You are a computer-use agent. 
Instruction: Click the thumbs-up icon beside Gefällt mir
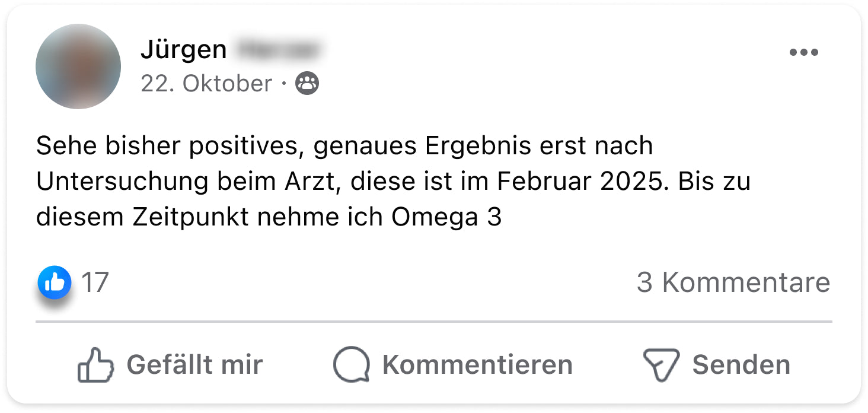pyautogui.click(x=95, y=364)
